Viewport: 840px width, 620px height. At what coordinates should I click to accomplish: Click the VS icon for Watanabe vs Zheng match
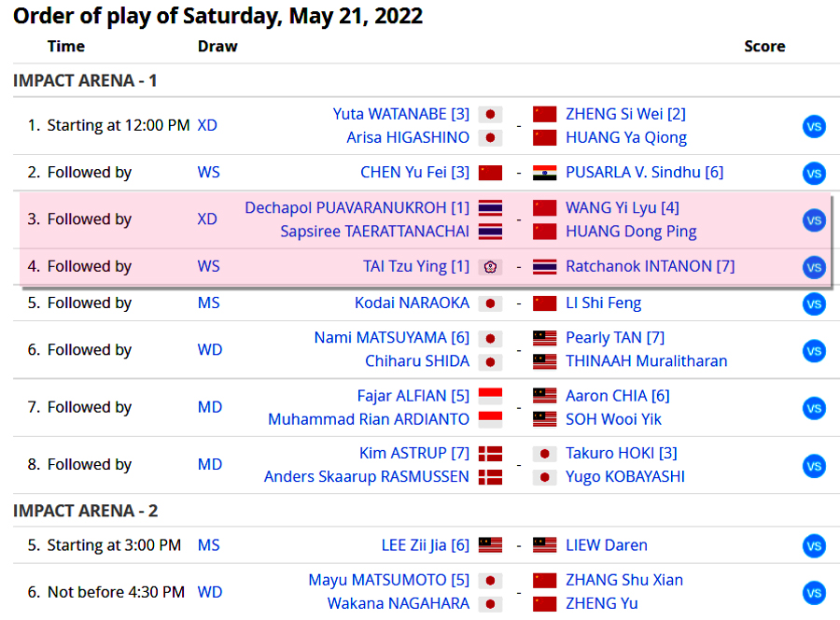814,126
